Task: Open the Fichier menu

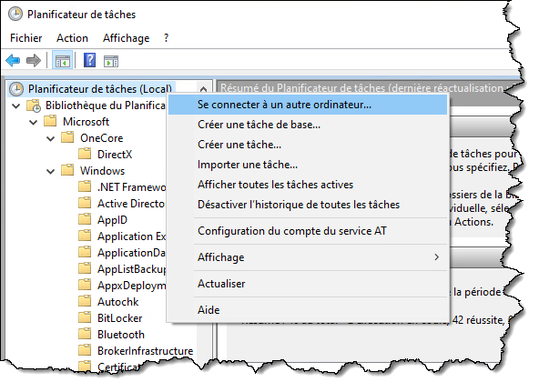Action: [26, 38]
